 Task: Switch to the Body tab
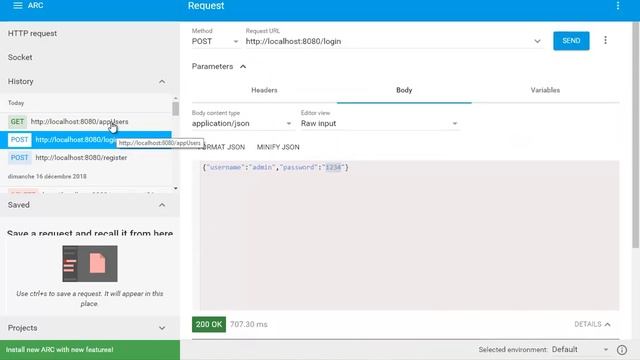404,90
